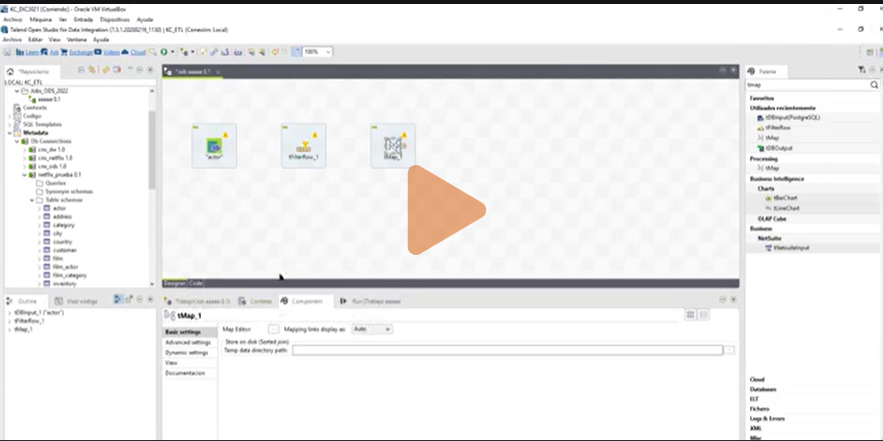883x441 pixels.
Task: Click the zoom magnifier icon in the toolbar
Action: pyautogui.click(x=153, y=52)
